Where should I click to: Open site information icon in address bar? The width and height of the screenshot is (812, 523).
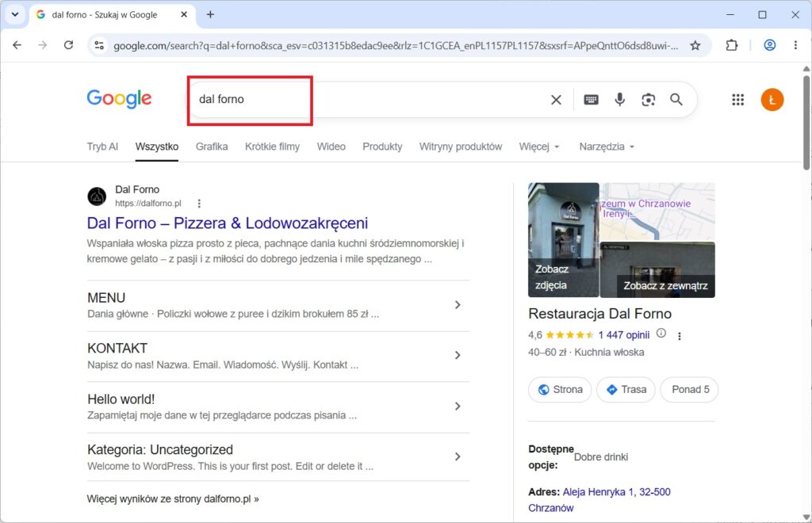pyautogui.click(x=99, y=45)
